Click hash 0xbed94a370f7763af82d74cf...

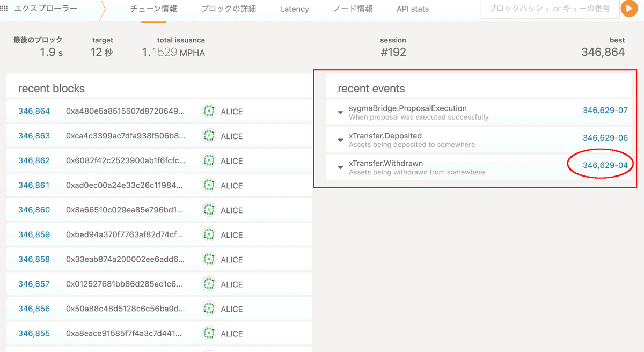pyautogui.click(x=125, y=234)
